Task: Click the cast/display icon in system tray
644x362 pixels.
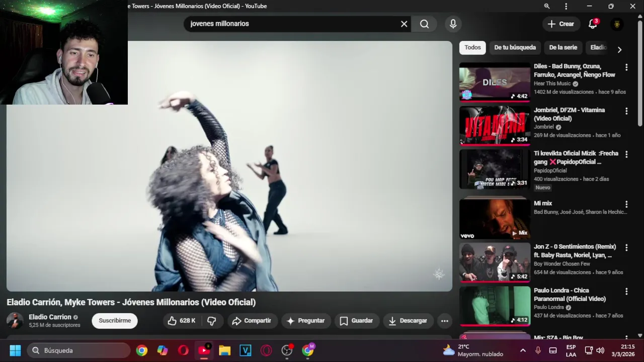Action: pyautogui.click(x=589, y=350)
